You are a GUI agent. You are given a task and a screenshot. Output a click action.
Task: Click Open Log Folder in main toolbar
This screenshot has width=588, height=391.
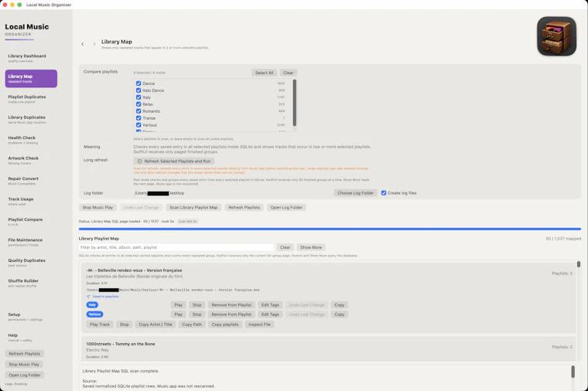point(286,208)
